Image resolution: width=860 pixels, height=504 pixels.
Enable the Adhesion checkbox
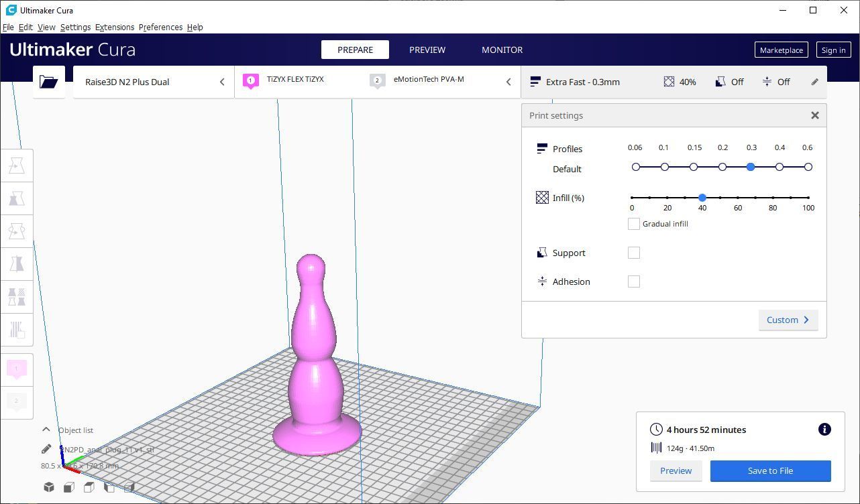tap(633, 281)
